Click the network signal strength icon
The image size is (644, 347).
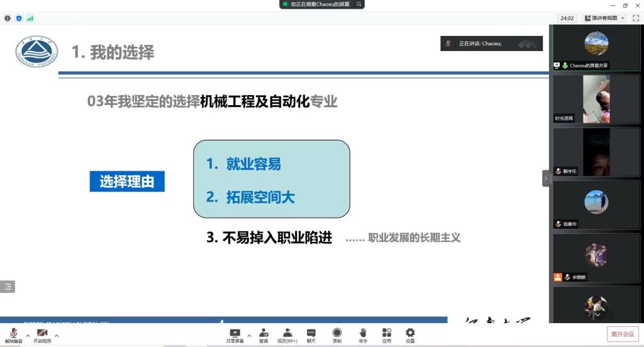(30, 18)
